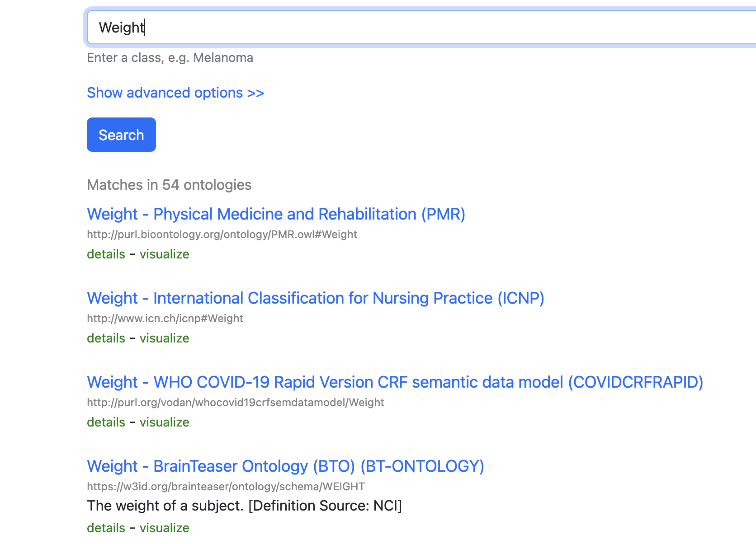View details of ICNP Weight result
Image resolution: width=756 pixels, height=544 pixels.
105,338
